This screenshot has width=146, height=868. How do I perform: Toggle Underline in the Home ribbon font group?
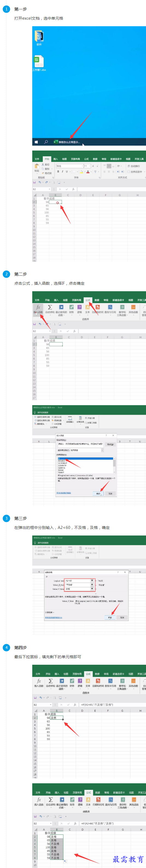click(67, 172)
